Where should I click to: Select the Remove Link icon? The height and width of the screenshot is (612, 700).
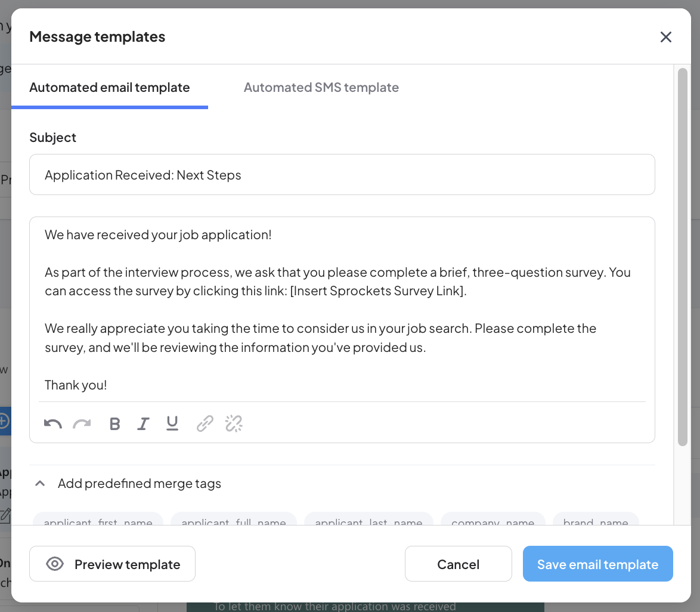pyautogui.click(x=233, y=424)
